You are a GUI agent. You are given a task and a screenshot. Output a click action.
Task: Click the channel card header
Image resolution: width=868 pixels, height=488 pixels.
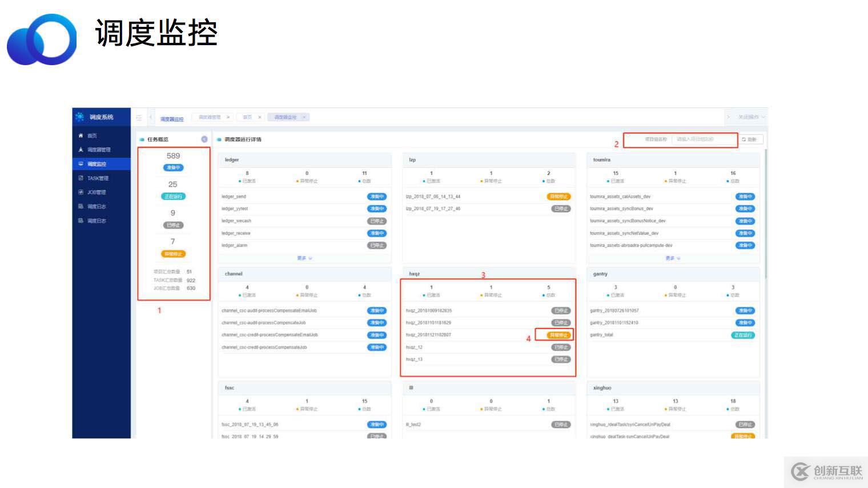click(305, 274)
